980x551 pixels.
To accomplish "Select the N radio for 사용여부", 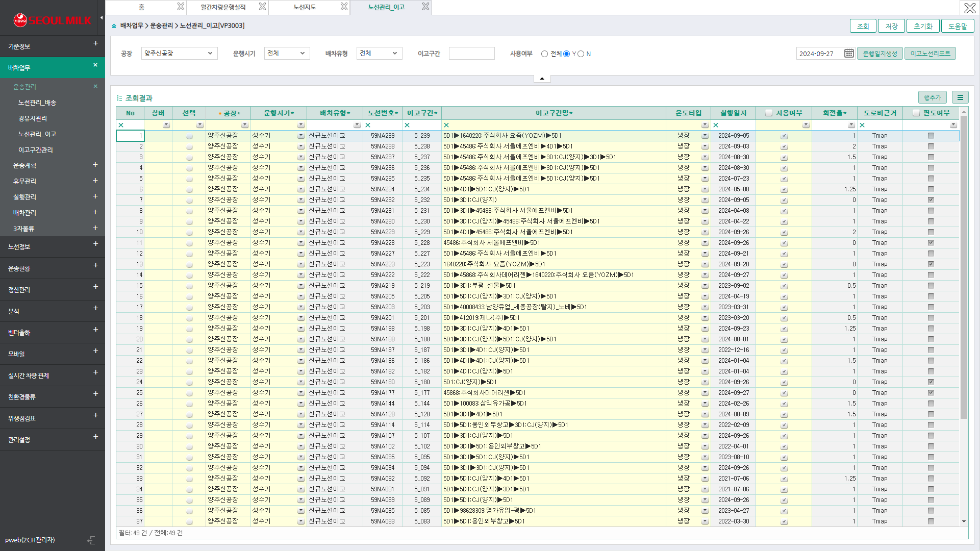I will point(581,54).
